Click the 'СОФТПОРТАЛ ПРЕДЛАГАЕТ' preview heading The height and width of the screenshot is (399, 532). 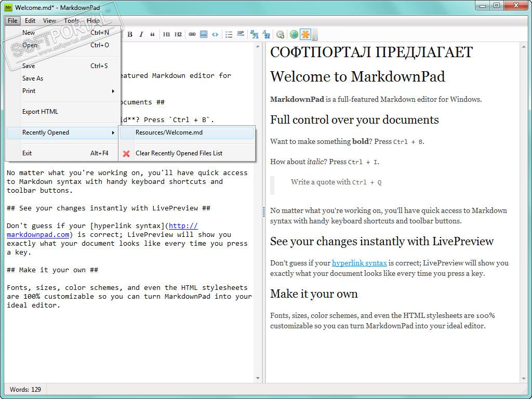coord(371,52)
